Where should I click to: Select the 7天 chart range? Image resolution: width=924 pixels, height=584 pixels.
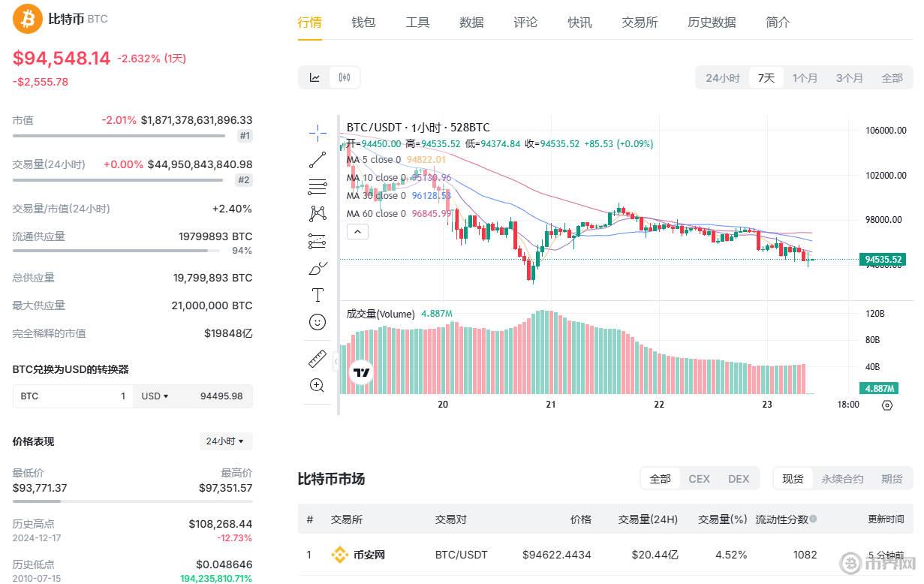766,78
